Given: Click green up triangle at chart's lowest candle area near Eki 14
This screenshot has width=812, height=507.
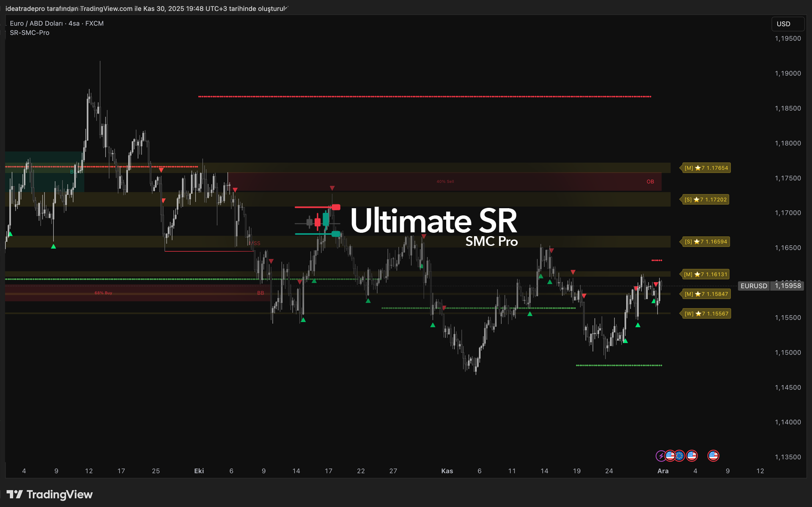Looking at the screenshot, I should (x=303, y=320).
